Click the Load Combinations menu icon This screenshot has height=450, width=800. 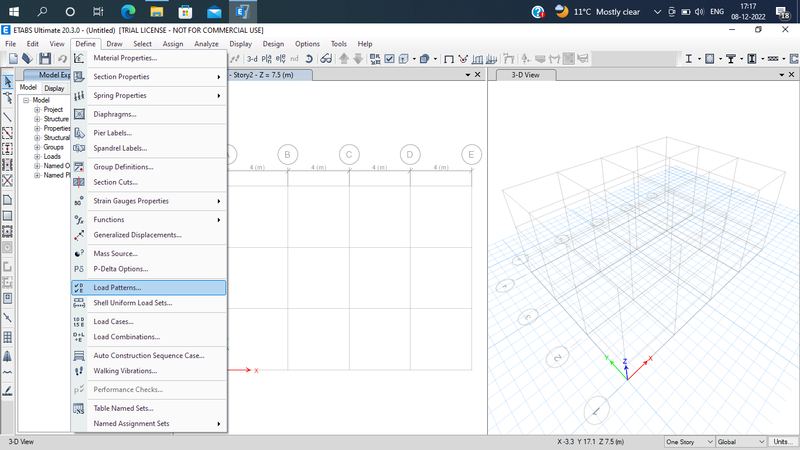(79, 337)
